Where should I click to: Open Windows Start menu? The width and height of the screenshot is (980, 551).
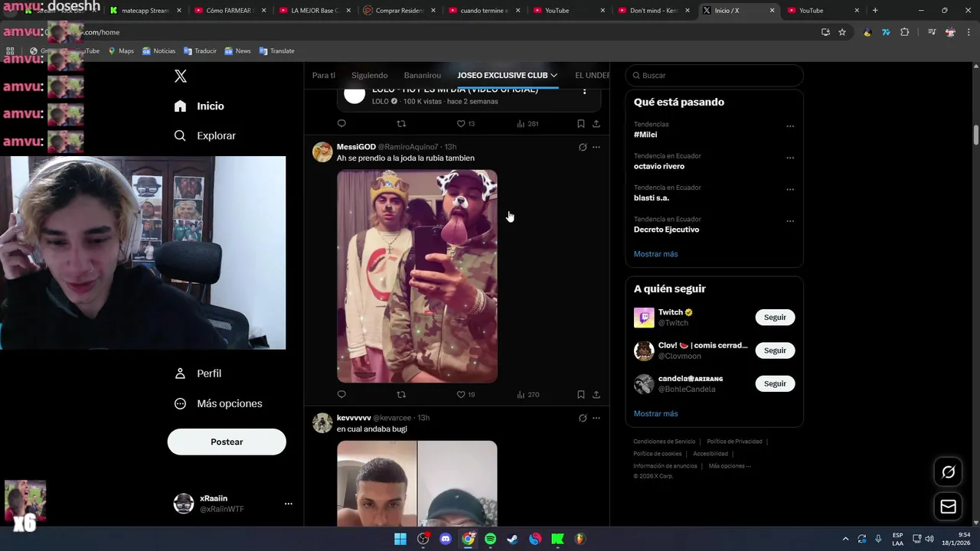[400, 539]
